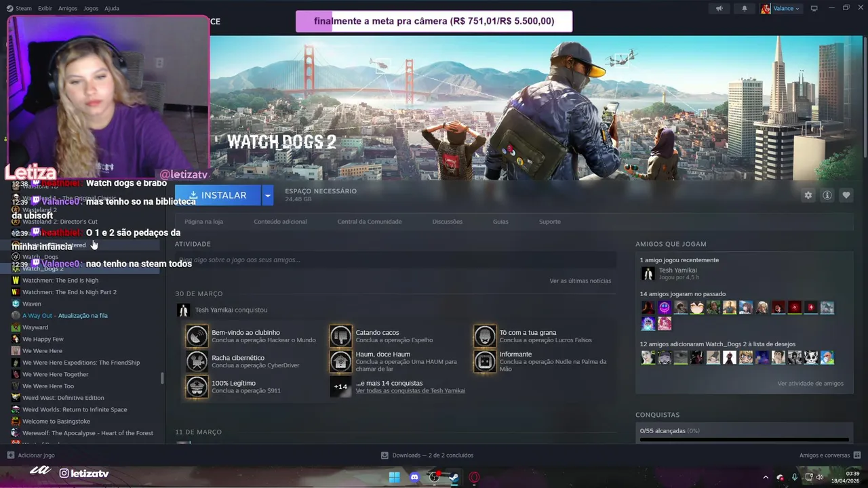Open achievement Haum, doce Haum icon
The width and height of the screenshot is (868, 488).
click(340, 361)
